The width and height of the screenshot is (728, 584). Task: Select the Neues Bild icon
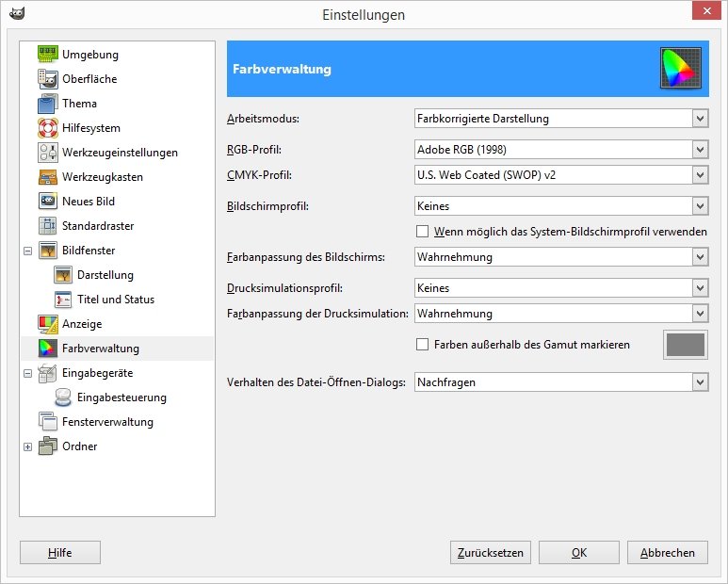[48, 202]
